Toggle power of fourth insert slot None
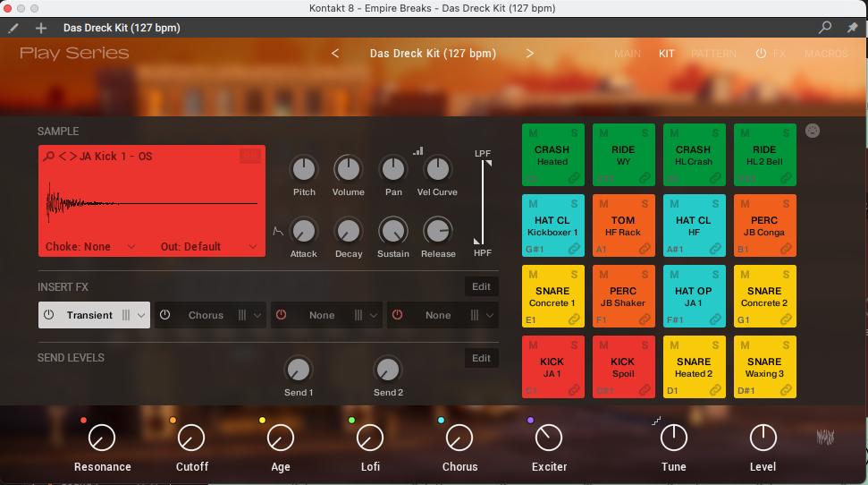This screenshot has width=868, height=485. (x=398, y=315)
